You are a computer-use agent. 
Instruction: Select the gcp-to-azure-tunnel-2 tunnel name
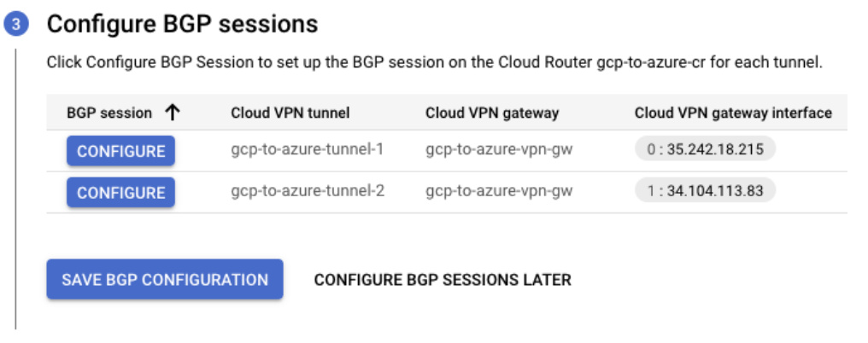click(307, 191)
